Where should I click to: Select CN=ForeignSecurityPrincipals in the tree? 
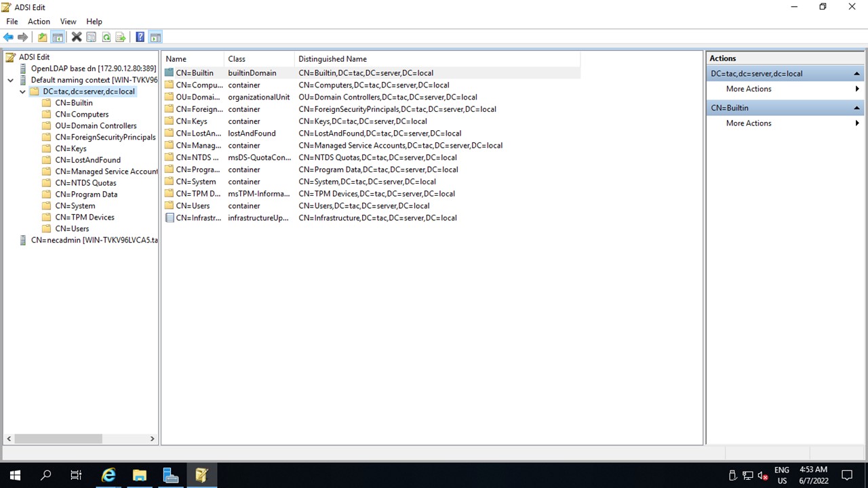tap(105, 137)
